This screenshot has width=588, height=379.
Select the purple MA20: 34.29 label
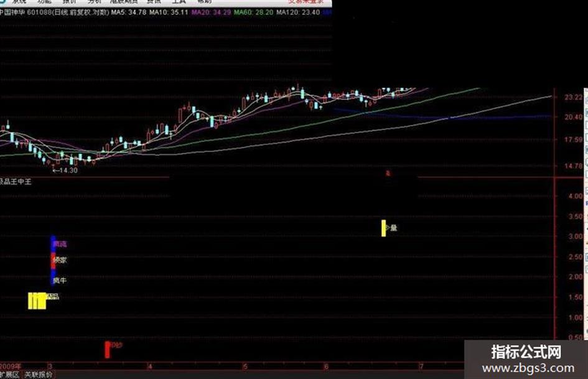pyautogui.click(x=211, y=12)
